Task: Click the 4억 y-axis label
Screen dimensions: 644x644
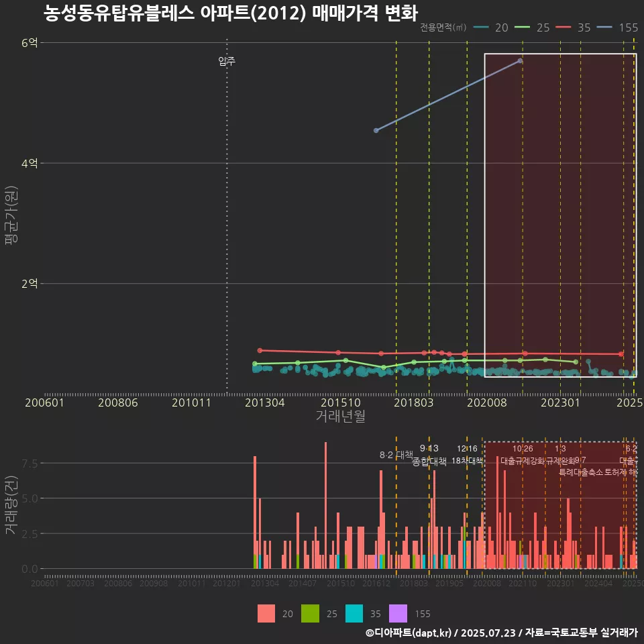Action: 30,163
